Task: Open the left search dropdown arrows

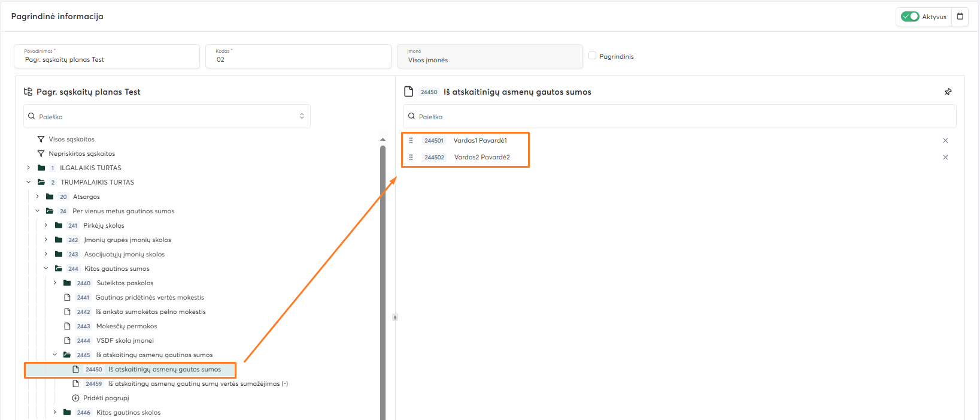Action: pyautogui.click(x=302, y=116)
